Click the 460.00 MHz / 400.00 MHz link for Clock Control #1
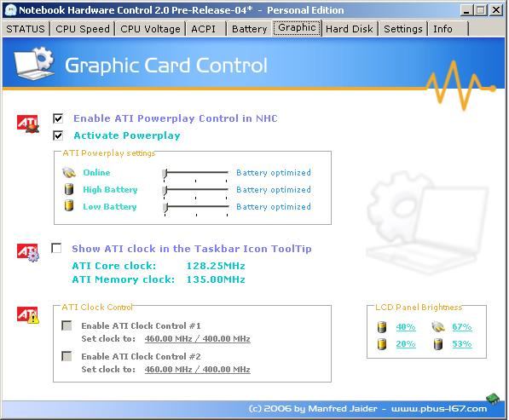This screenshot has height=420, width=509. pyautogui.click(x=197, y=339)
